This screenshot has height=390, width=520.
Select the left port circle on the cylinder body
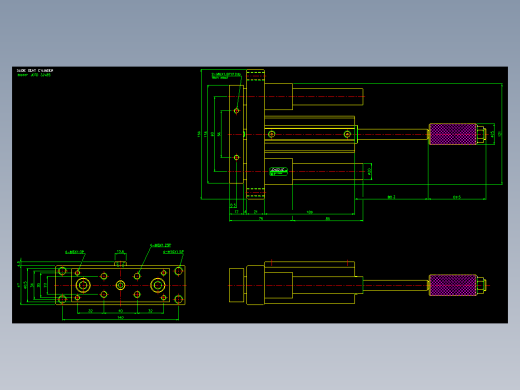pyautogui.click(x=272, y=134)
